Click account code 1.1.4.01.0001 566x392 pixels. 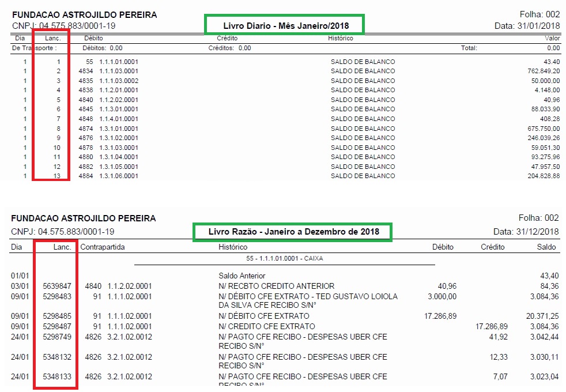click(119, 119)
